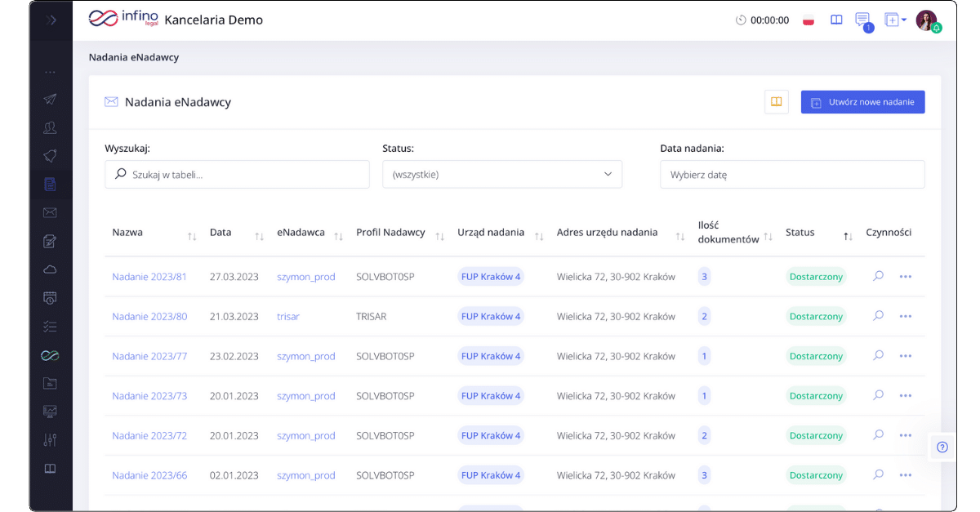Open Nadanie 2023/66 link
This screenshot has height=512, width=980.
(x=149, y=475)
